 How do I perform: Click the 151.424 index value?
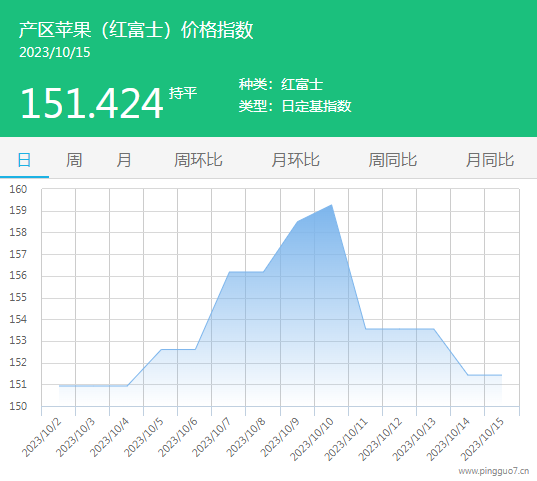(91, 103)
